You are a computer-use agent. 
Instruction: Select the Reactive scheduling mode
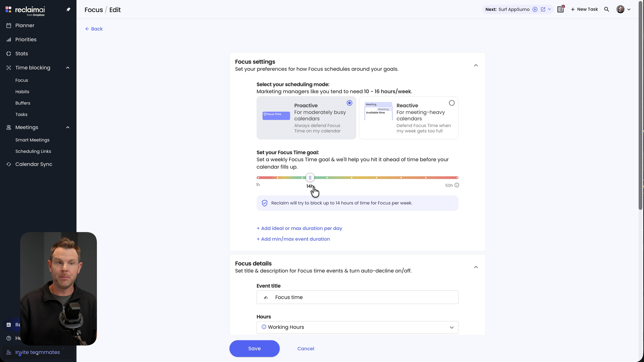[x=451, y=103]
